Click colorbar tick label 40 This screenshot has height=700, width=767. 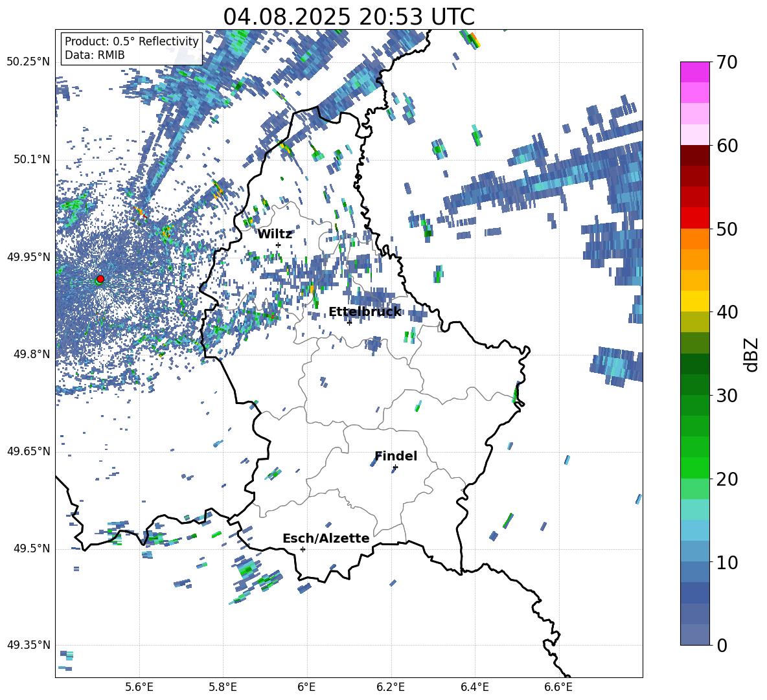click(x=727, y=312)
